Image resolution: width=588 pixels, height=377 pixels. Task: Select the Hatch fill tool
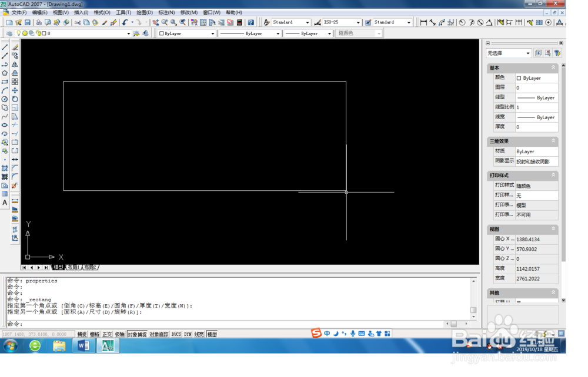5,168
